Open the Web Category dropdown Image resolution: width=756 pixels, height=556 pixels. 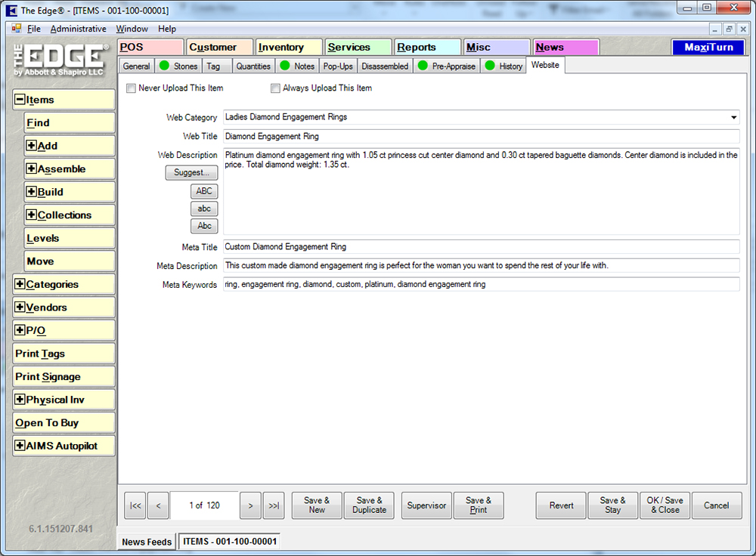click(x=733, y=118)
